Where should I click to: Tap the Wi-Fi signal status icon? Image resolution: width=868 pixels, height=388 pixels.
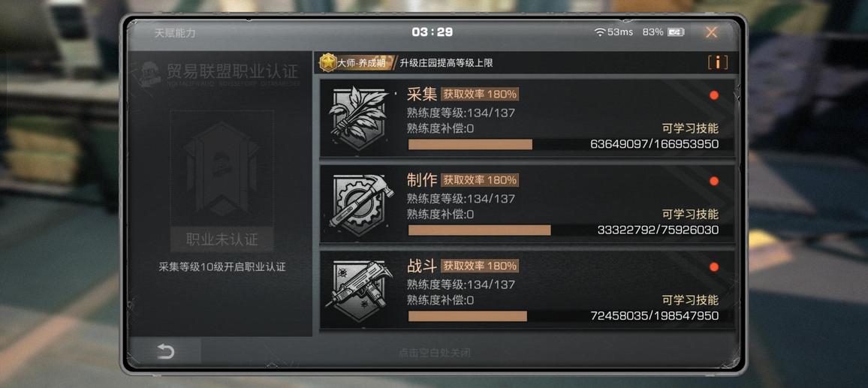(x=599, y=32)
